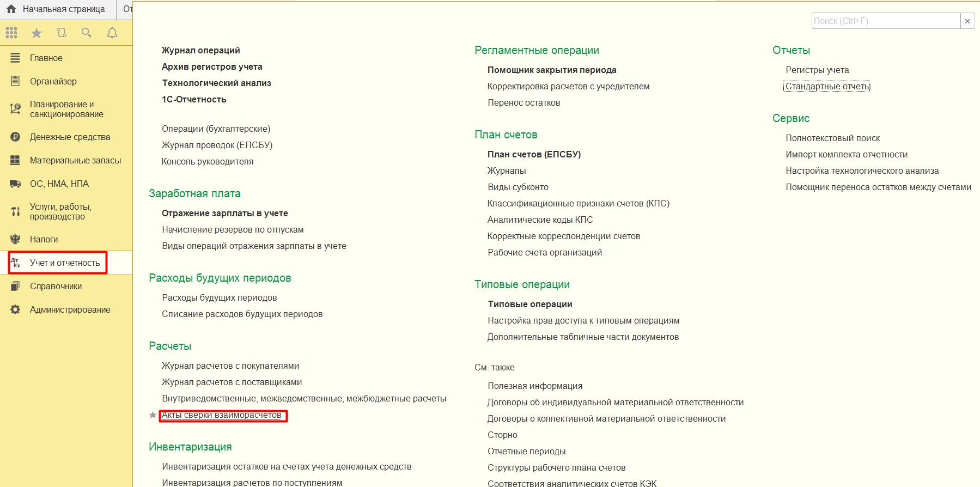980x487 pixels.
Task: Open Материальные запасы section
Action: pyautogui.click(x=75, y=160)
